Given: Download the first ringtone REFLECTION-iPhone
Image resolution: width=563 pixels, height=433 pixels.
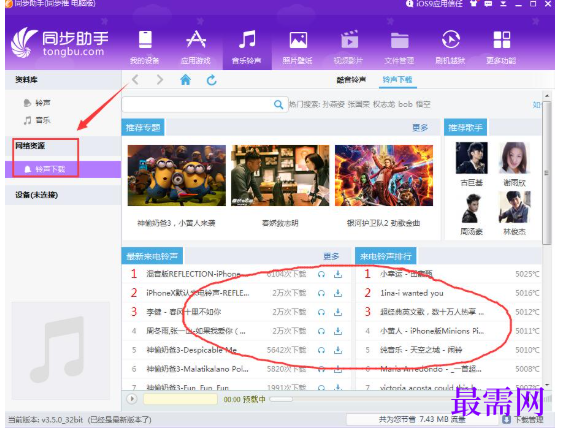Looking at the screenshot, I should (338, 274).
